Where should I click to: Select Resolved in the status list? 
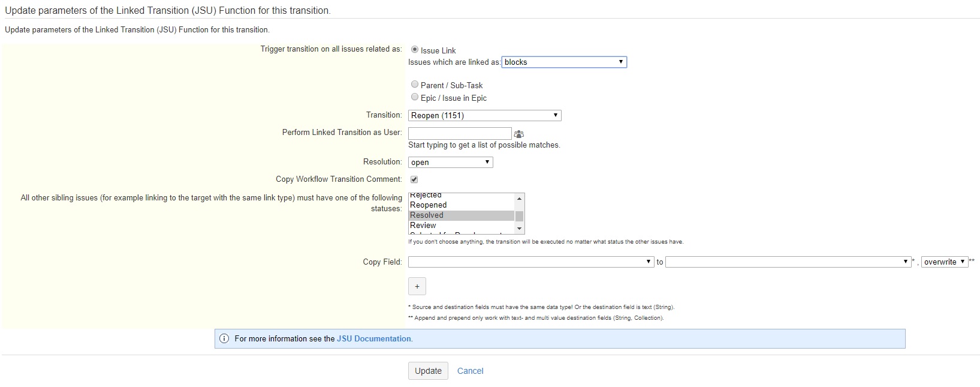462,215
